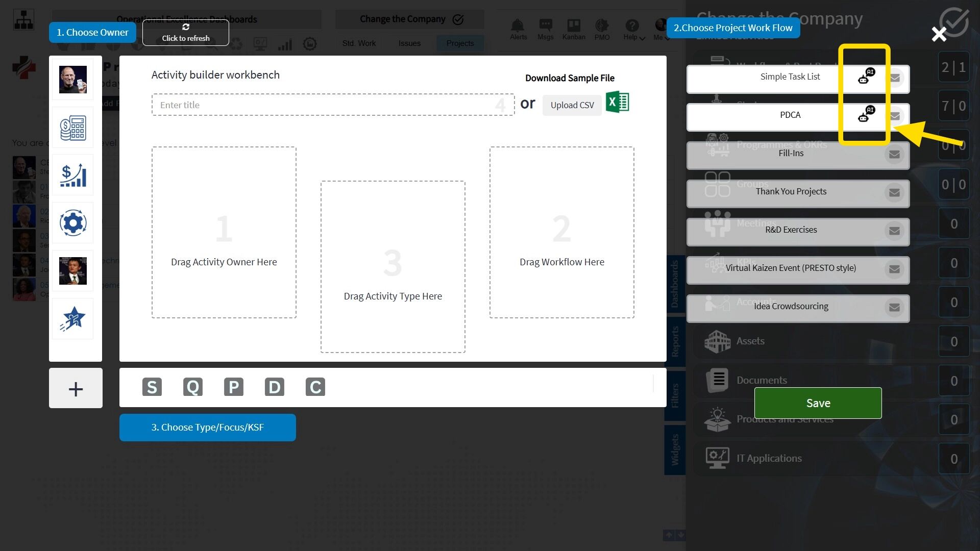Screen dimensions: 980x551
Task: Toggle the Q focus letter tile
Action: [x=193, y=387]
